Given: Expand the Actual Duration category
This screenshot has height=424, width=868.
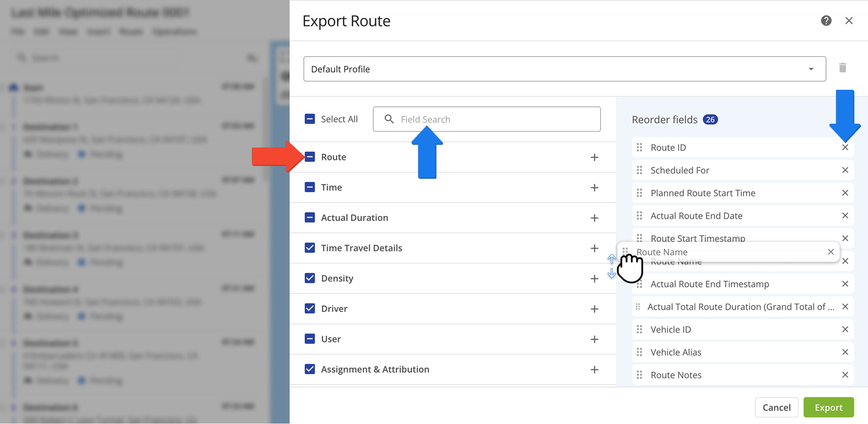Looking at the screenshot, I should 594,218.
